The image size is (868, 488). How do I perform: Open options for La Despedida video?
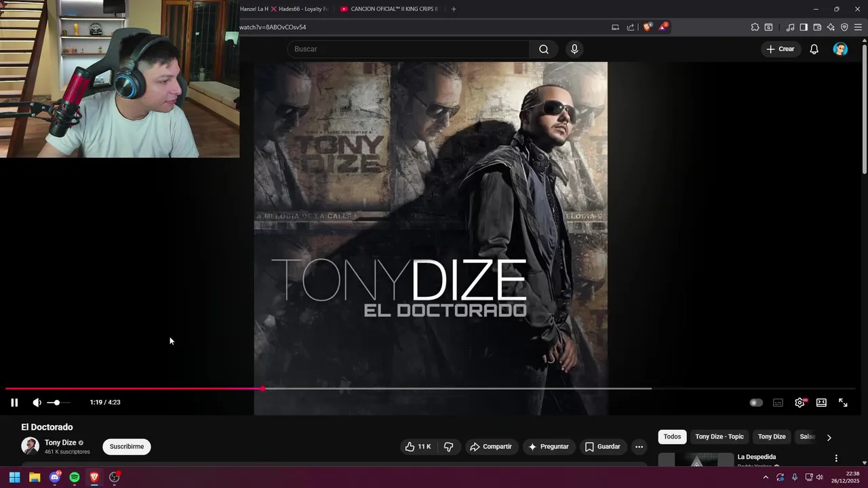836,458
